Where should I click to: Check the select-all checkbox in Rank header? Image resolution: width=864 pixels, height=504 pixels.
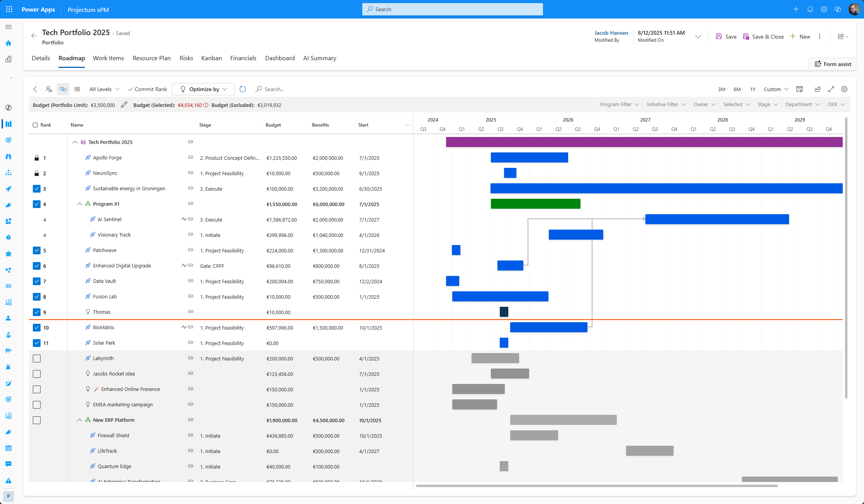(34, 125)
